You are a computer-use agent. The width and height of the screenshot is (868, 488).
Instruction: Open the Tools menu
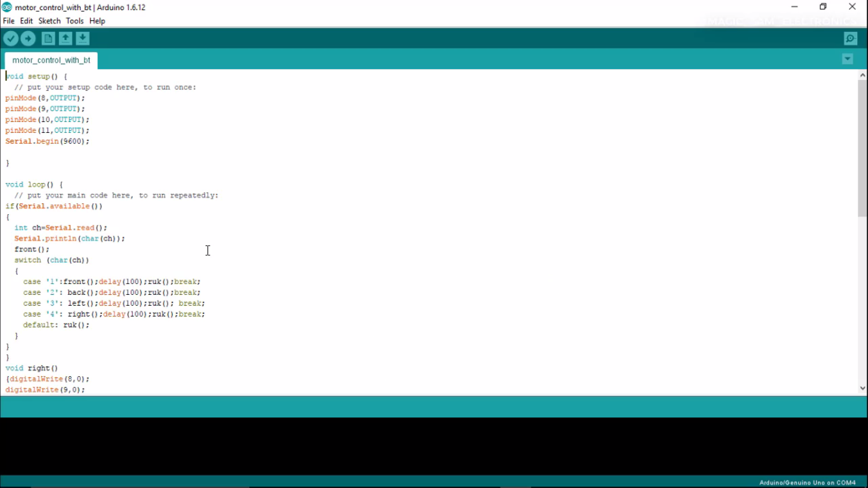click(x=75, y=21)
